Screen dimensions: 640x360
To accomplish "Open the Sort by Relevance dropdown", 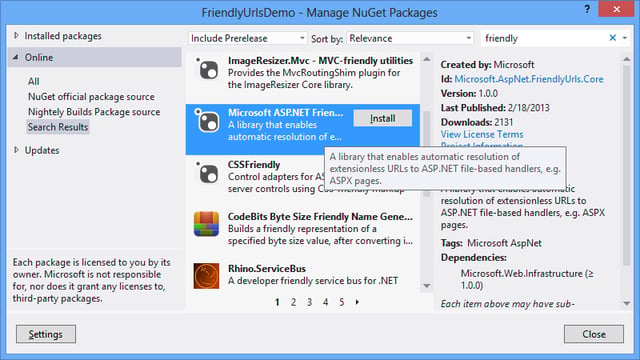I will [x=410, y=38].
